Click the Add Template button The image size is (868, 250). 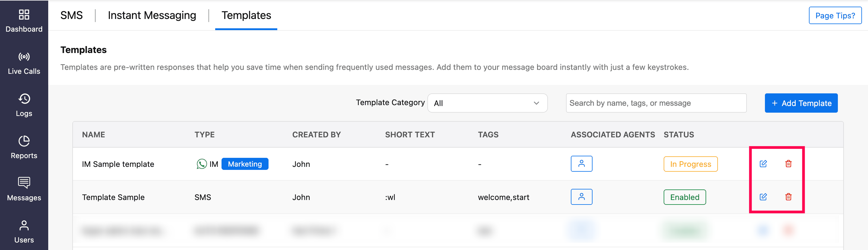click(801, 103)
